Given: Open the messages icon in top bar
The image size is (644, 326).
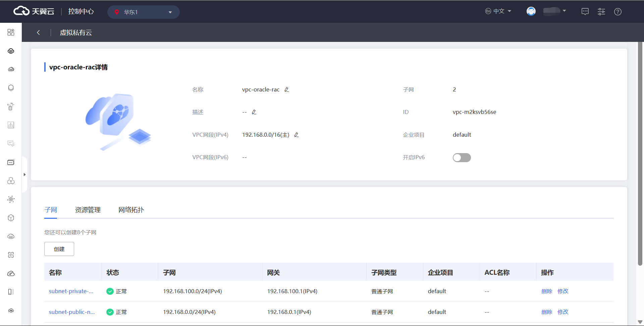Looking at the screenshot, I should tap(585, 12).
